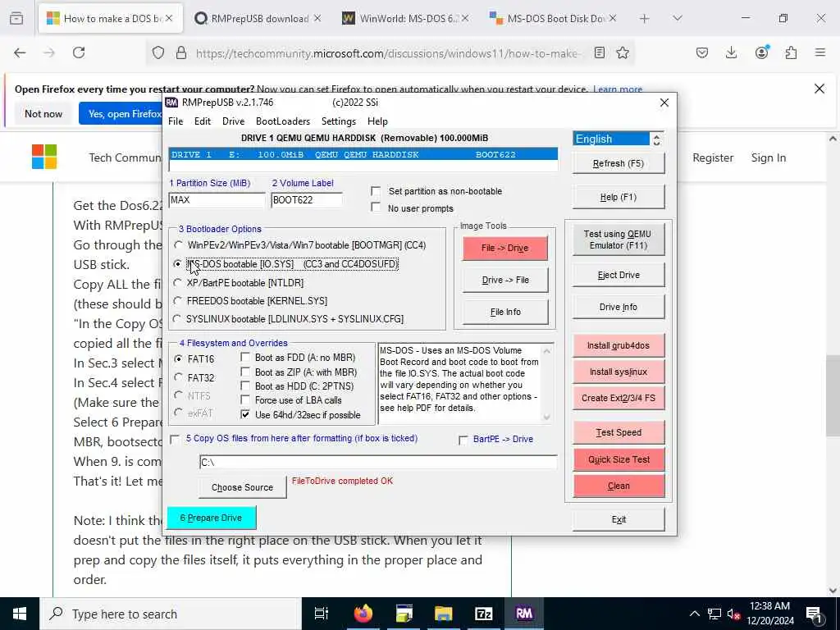840x630 pixels.
Task: Open File Explorer from the taskbar
Action: [444, 614]
